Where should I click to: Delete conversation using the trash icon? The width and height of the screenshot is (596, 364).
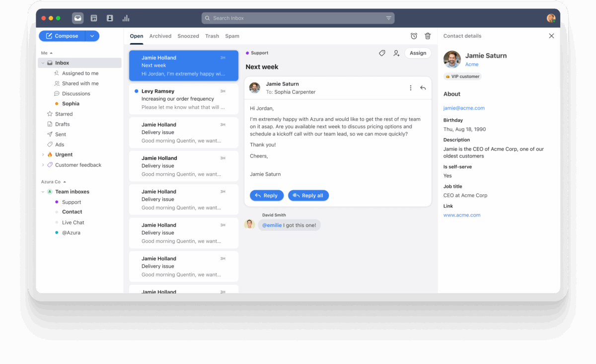click(x=428, y=36)
